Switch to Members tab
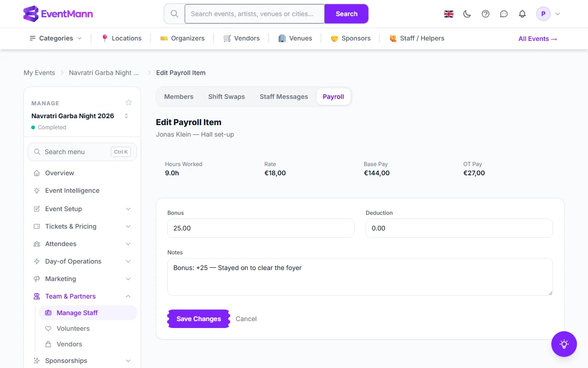 coord(179,97)
